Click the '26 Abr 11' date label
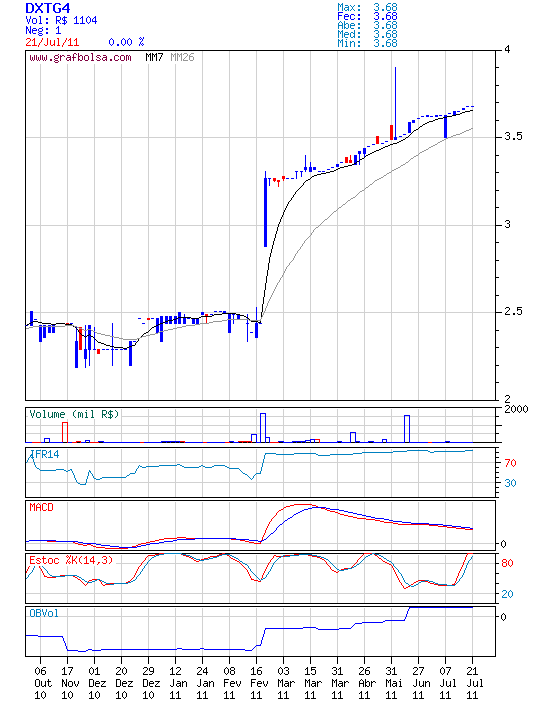The image size is (545, 720). tap(366, 683)
